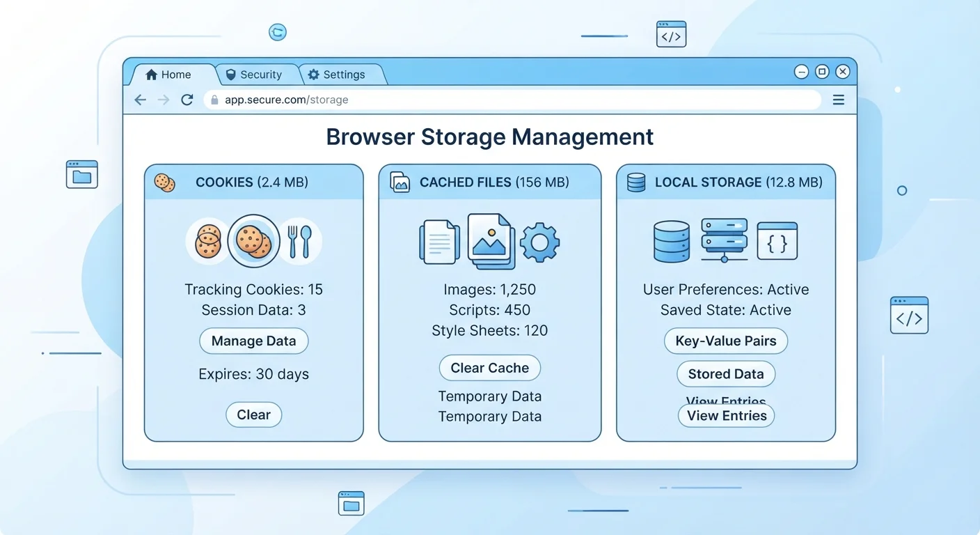Click the User Preferences: Active text
Screen dimensions: 980x535
point(726,290)
